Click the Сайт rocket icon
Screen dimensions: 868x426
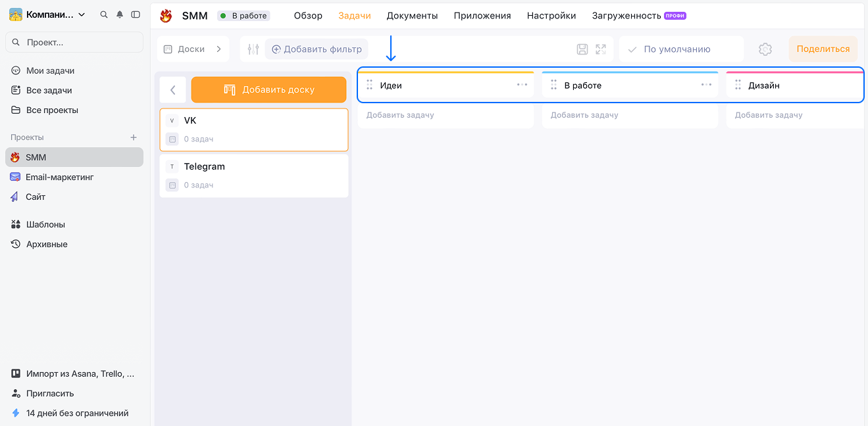point(15,197)
